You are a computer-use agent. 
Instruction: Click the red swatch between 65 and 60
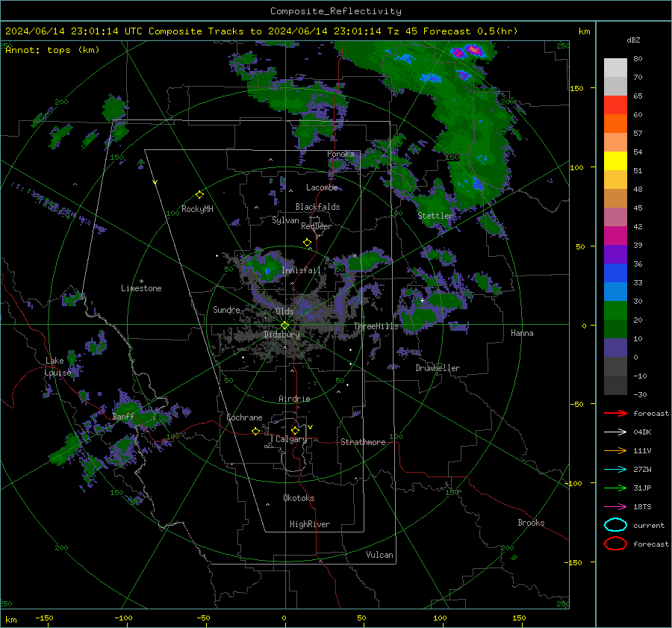(x=615, y=105)
